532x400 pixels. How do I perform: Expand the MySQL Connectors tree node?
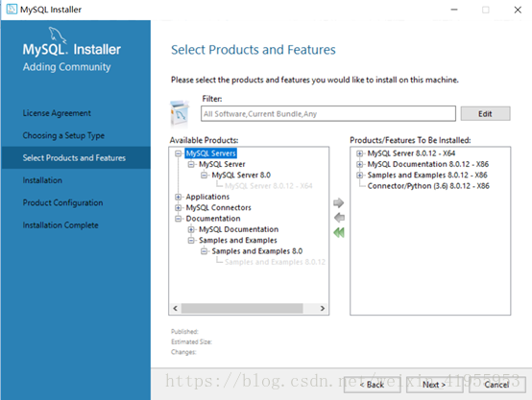pos(178,208)
